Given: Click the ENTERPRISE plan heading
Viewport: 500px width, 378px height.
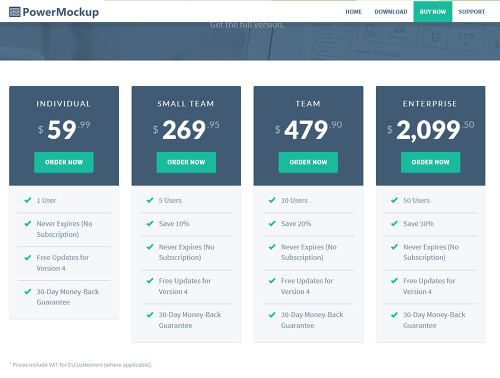Looking at the screenshot, I should tap(430, 104).
